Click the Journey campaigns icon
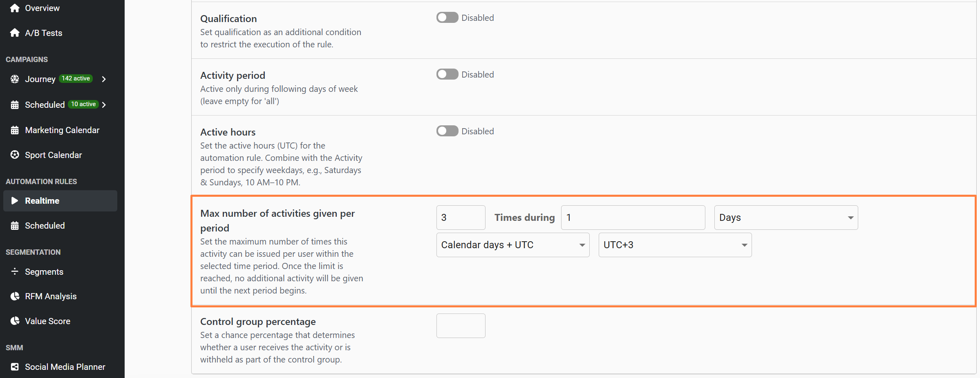 [15, 79]
